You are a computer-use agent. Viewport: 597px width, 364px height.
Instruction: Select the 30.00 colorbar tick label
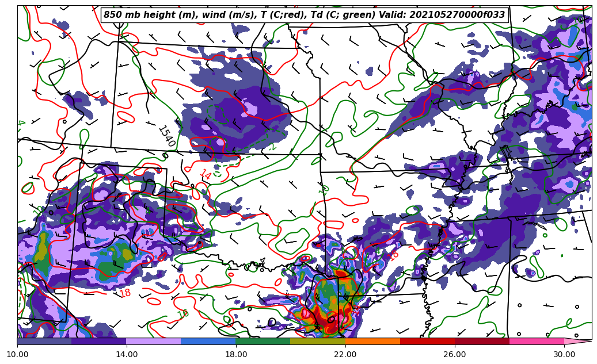point(564,354)
